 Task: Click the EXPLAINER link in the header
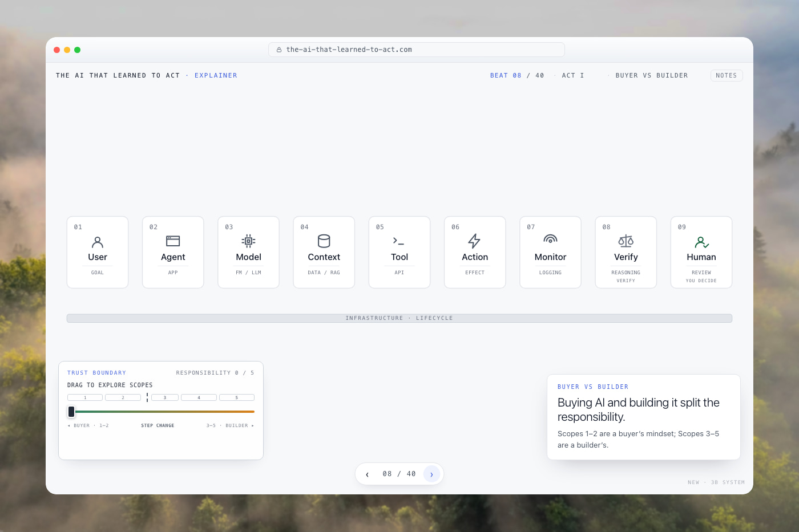(216, 75)
